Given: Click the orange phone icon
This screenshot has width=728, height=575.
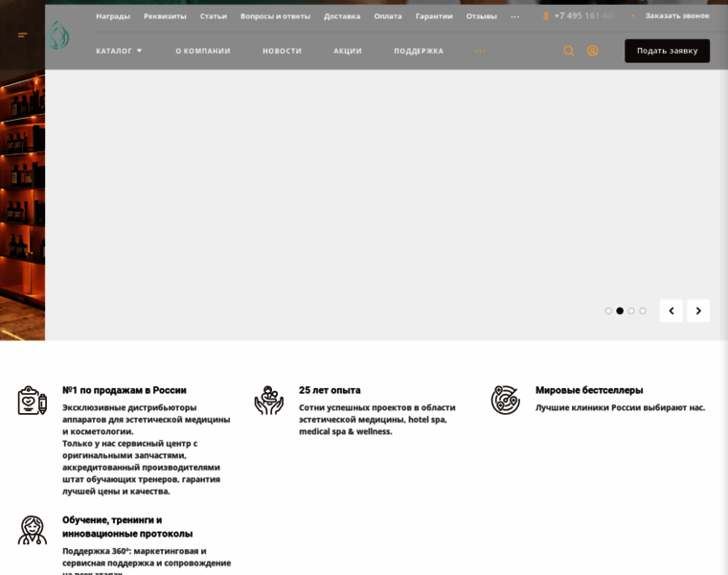Looking at the screenshot, I should 546,16.
